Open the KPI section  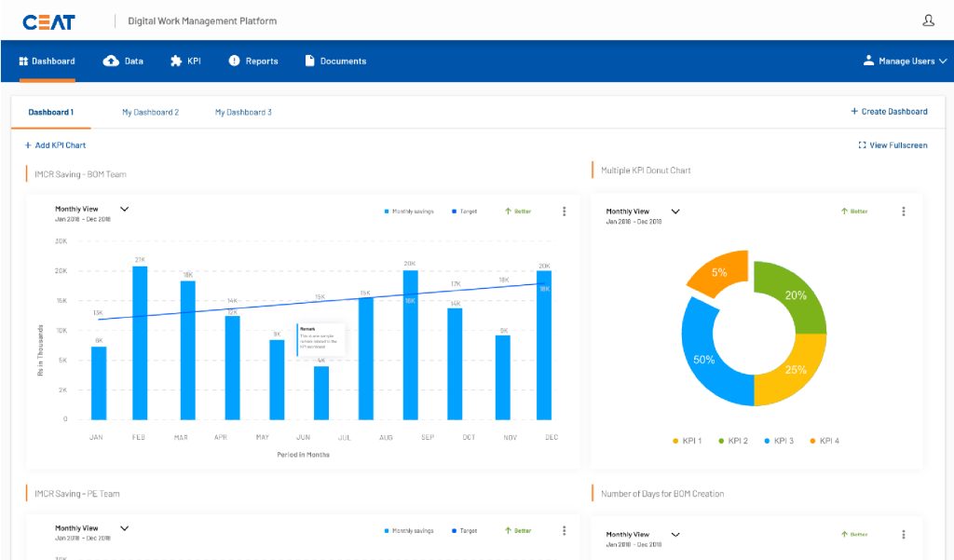click(185, 61)
